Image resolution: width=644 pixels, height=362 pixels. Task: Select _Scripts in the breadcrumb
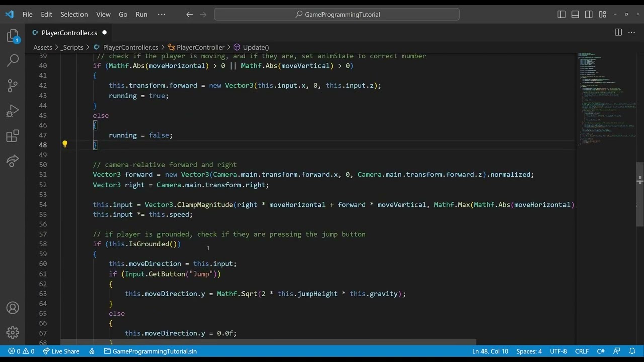(x=73, y=47)
